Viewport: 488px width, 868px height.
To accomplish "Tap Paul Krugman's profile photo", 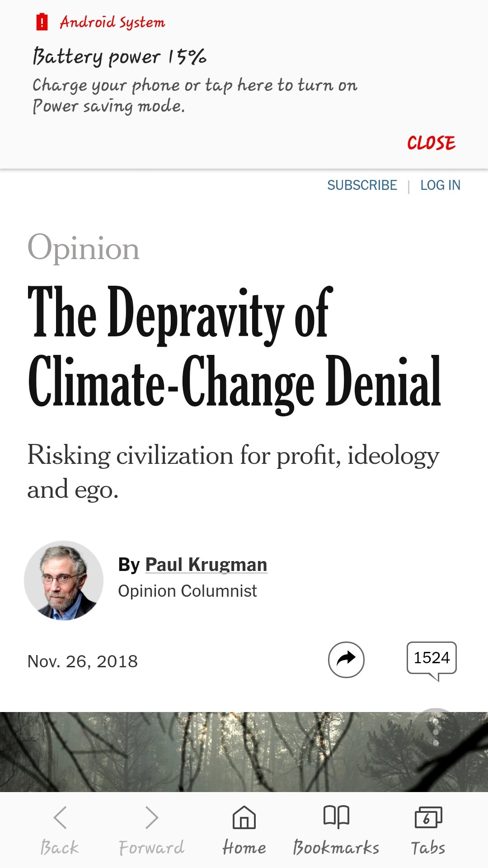I will tap(64, 580).
